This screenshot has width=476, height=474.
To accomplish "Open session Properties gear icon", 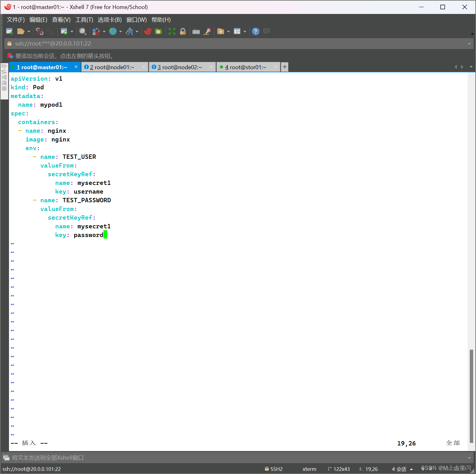I will click(64, 31).
